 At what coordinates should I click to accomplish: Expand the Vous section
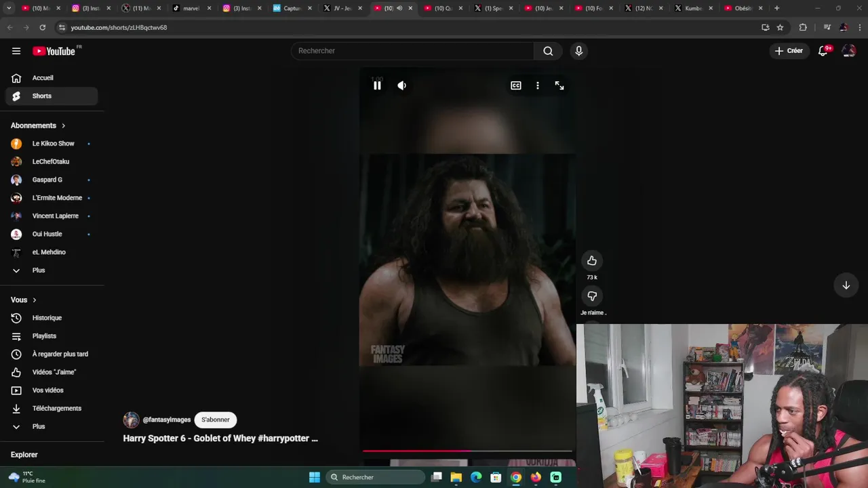24,300
